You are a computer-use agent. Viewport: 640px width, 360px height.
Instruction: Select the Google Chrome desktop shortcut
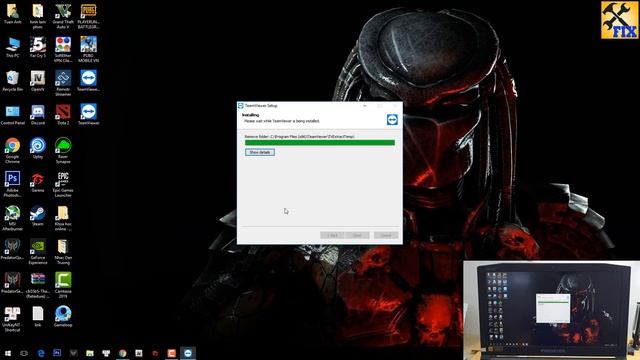[13, 151]
